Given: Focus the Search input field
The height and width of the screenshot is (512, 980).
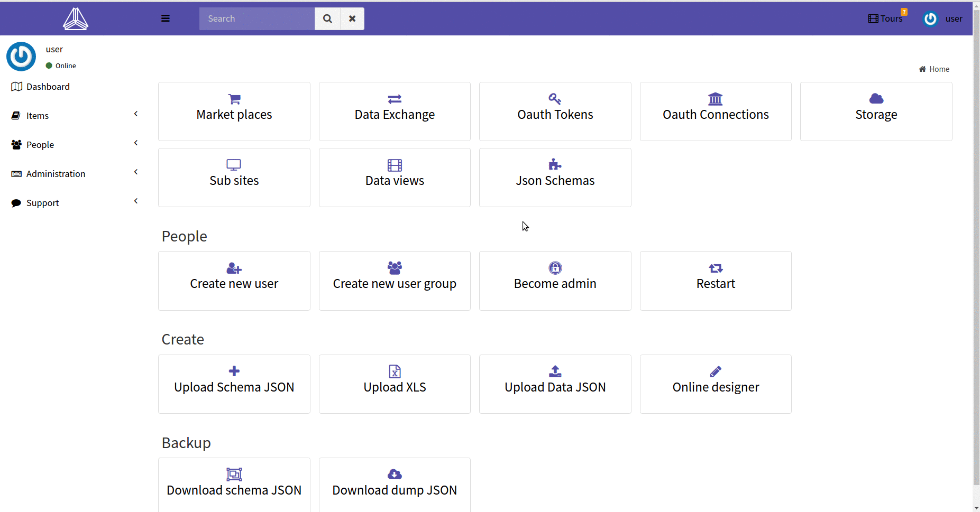Looking at the screenshot, I should pyautogui.click(x=257, y=18).
